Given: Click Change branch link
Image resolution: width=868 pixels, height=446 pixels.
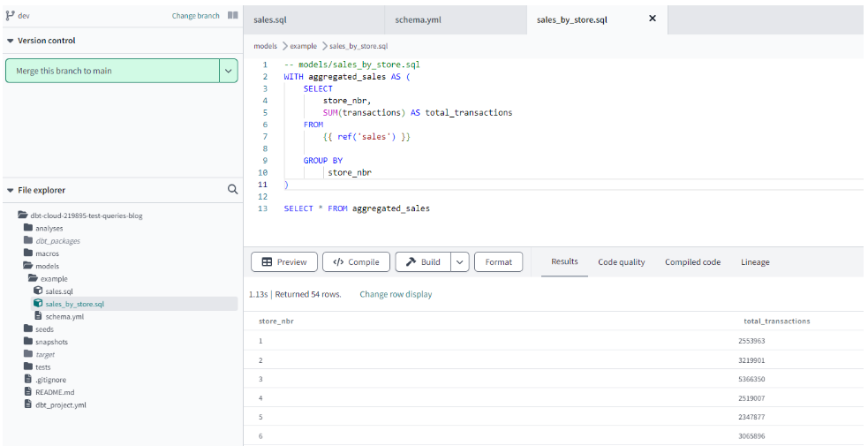Looking at the screenshot, I should (195, 16).
